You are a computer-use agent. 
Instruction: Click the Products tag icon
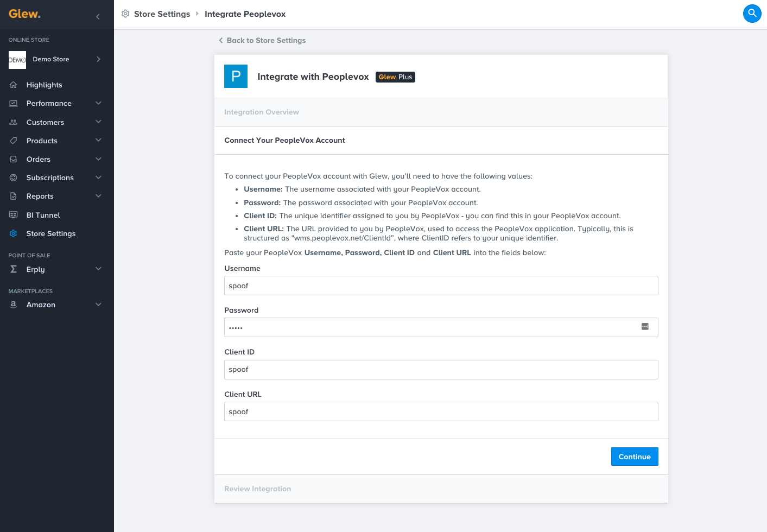(14, 141)
